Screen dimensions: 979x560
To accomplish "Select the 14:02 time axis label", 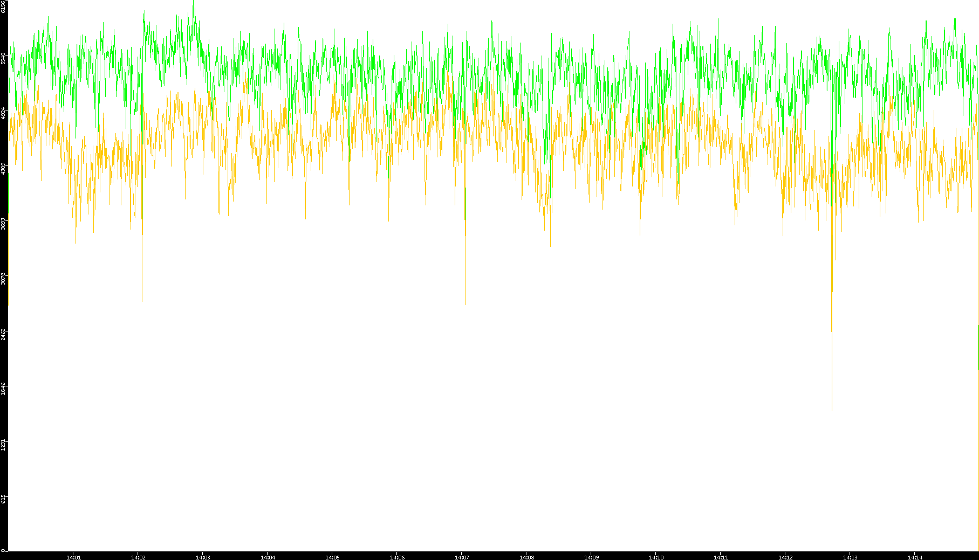I will 138,557.
